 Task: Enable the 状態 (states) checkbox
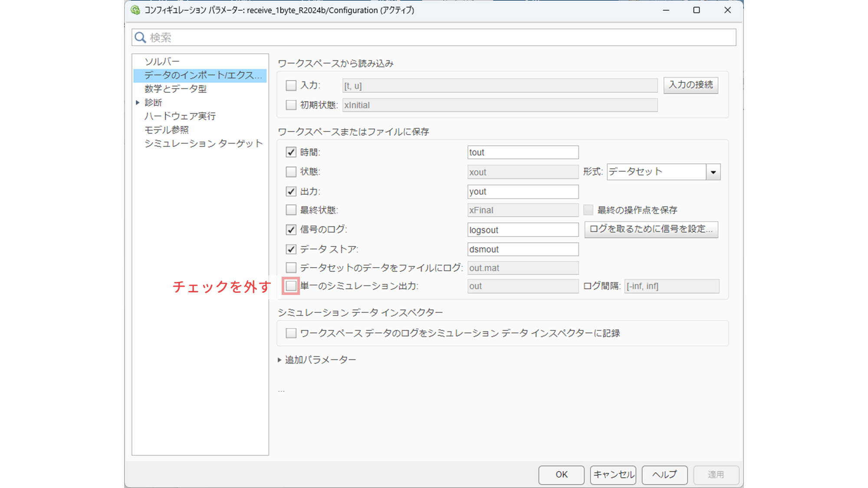291,172
